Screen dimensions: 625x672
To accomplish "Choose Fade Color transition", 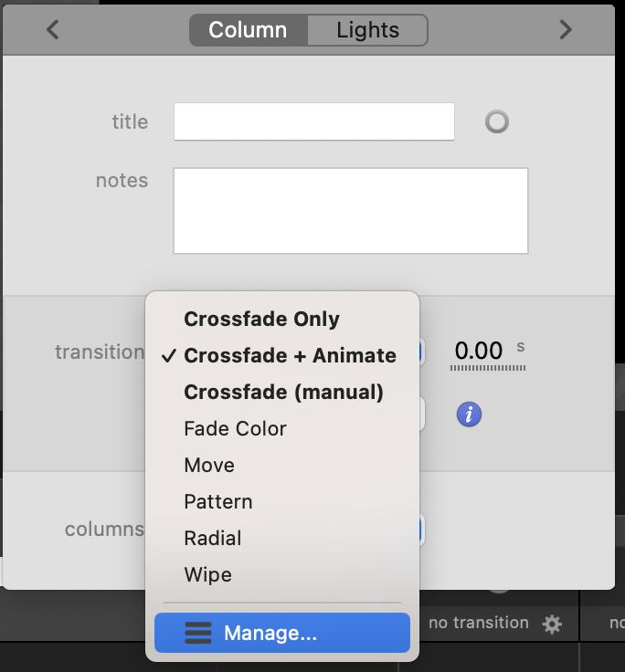I will [235, 428].
